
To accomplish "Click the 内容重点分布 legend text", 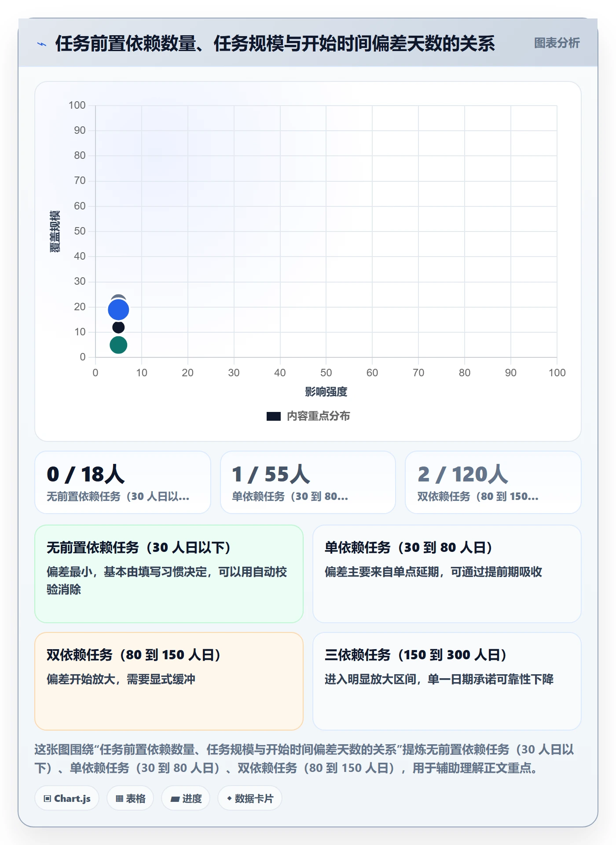I will point(318,416).
